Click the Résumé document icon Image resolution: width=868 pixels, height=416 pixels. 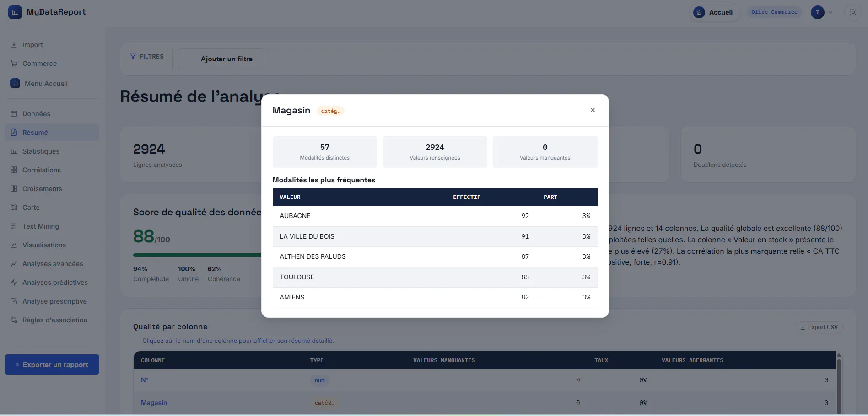(x=14, y=133)
